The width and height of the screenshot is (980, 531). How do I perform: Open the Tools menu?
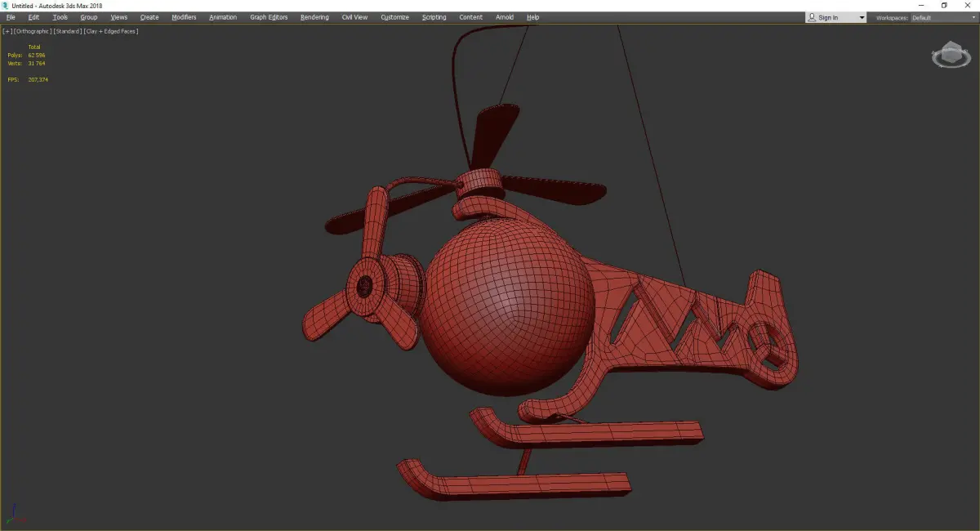(x=60, y=17)
